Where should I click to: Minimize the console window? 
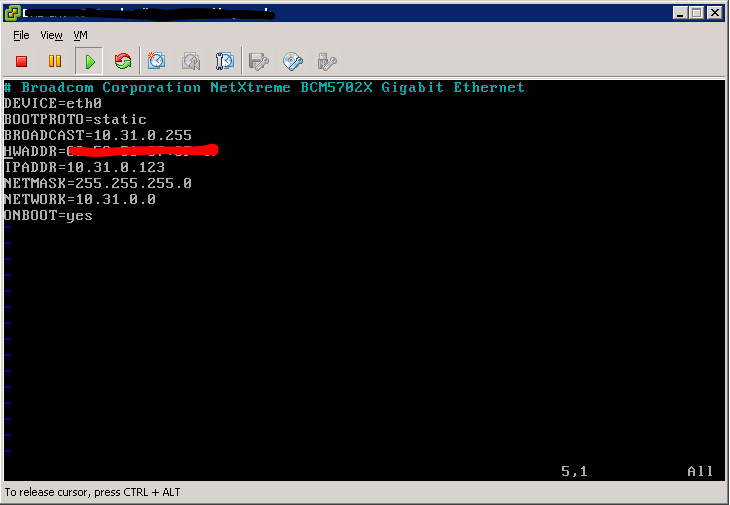tap(680, 13)
